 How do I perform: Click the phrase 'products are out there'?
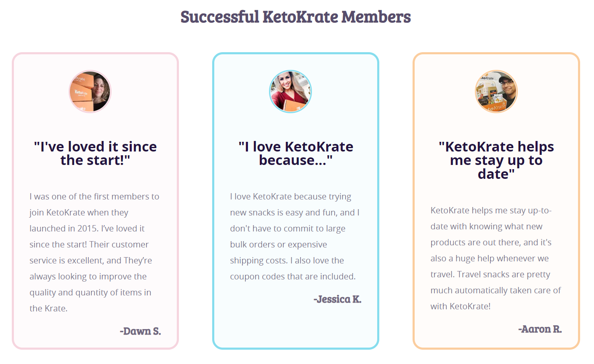[475, 242]
